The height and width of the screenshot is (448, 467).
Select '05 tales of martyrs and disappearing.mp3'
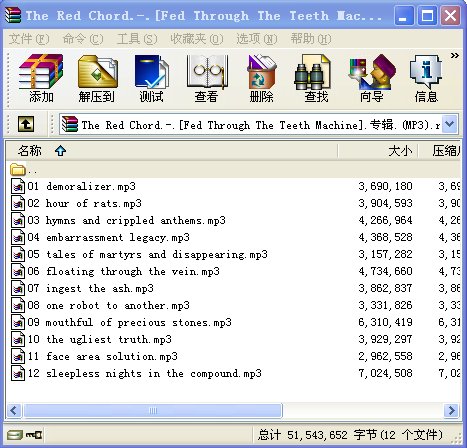(x=148, y=254)
